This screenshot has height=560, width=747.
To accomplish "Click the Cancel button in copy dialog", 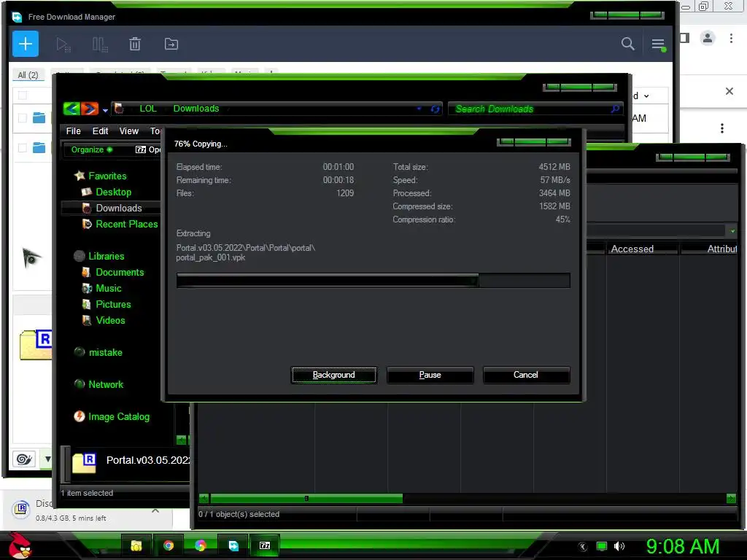I will (526, 375).
